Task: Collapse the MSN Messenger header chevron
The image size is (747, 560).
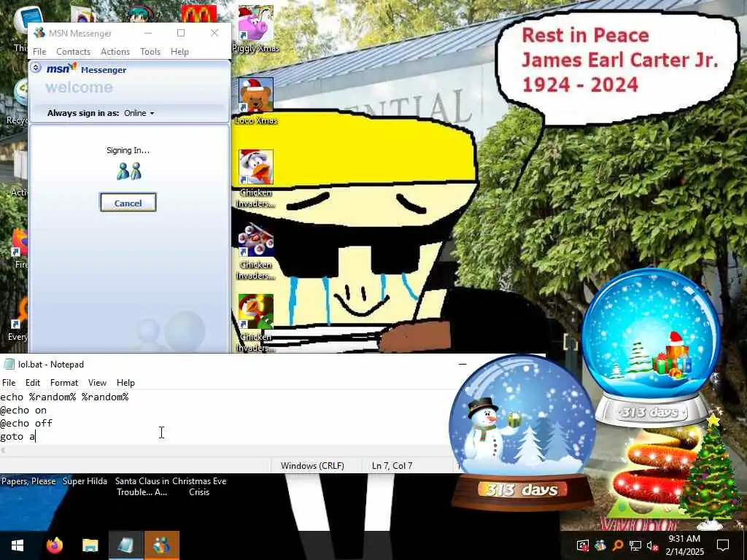Action: tap(36, 68)
